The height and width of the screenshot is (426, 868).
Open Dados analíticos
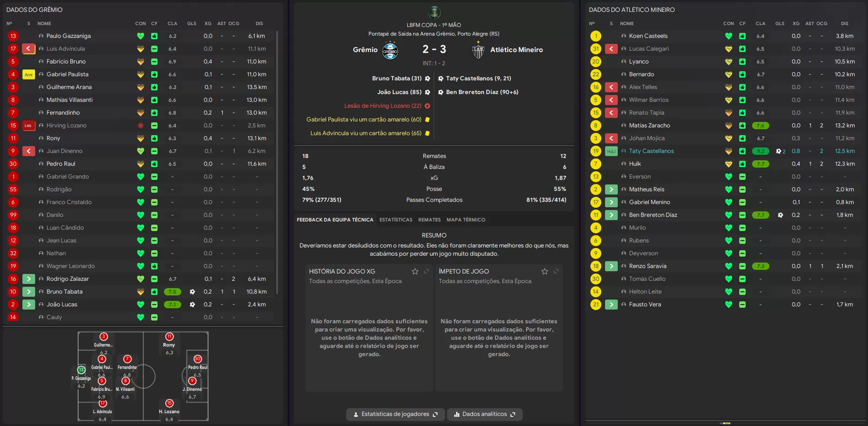484,415
